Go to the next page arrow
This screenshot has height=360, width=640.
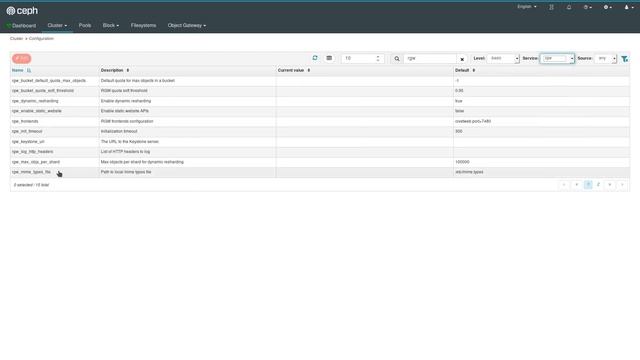[x=610, y=185]
